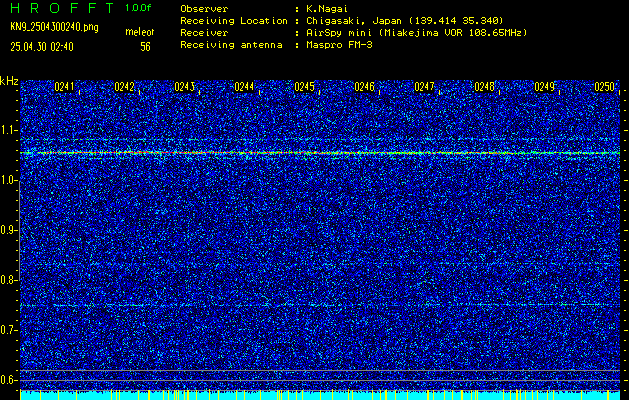Click the 0242 time marker

pyautogui.click(x=124, y=87)
